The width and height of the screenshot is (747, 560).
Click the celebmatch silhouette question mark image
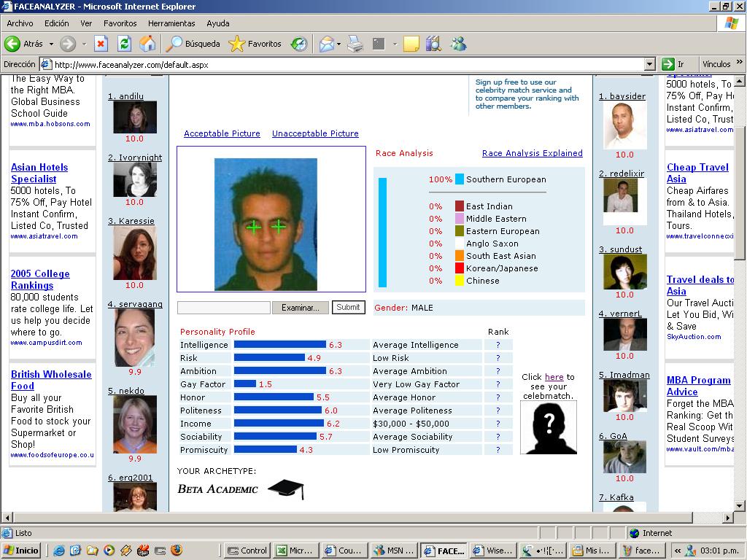coord(549,427)
